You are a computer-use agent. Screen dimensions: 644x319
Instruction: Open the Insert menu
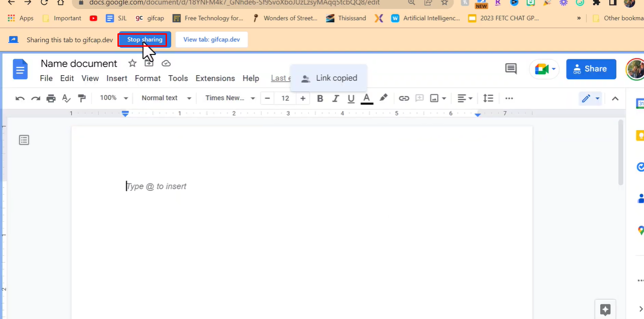pos(116,78)
